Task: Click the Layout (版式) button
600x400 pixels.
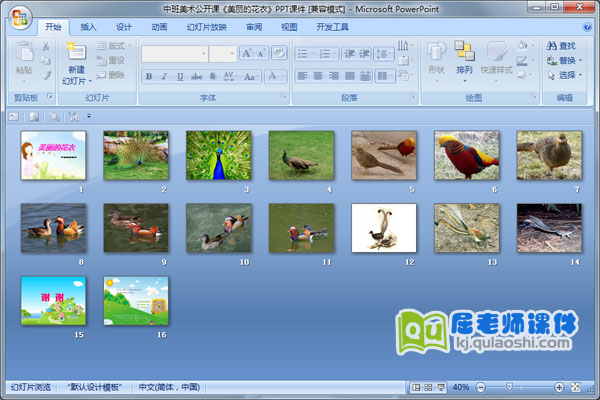Action: (114, 46)
